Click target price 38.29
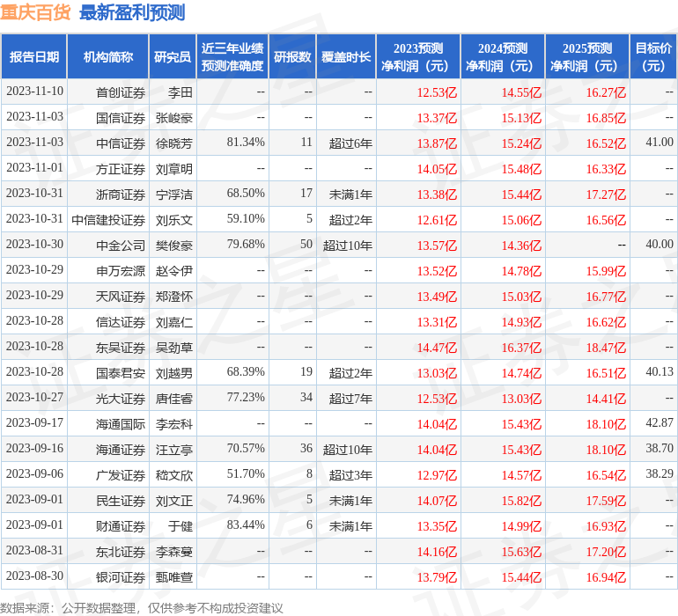The height and width of the screenshot is (616, 678). (x=660, y=473)
